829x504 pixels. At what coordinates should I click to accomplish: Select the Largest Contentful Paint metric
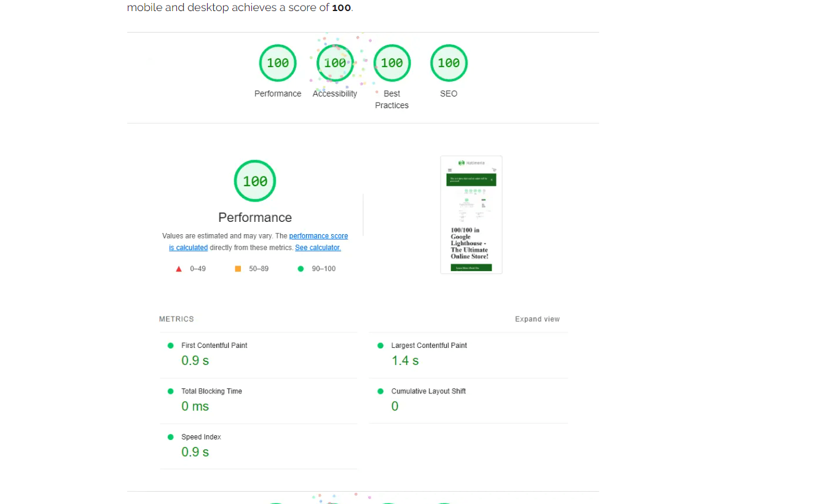(429, 346)
